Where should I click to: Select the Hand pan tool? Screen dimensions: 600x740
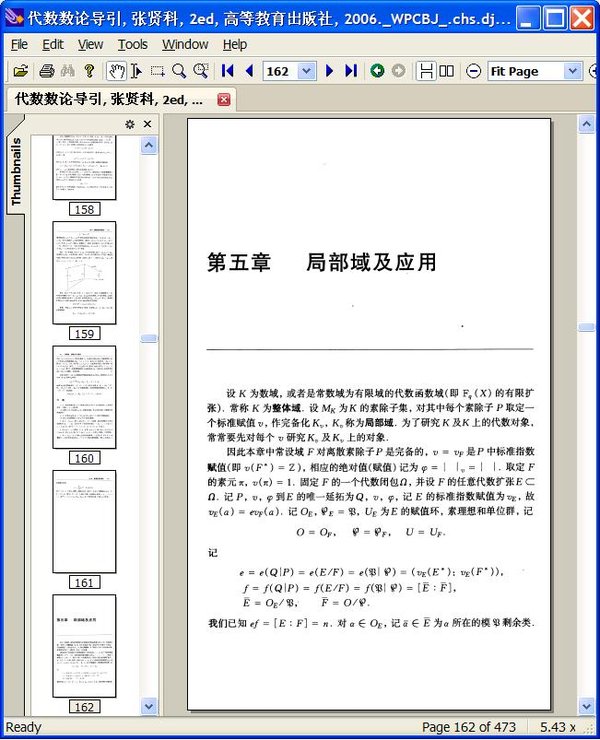pos(116,71)
